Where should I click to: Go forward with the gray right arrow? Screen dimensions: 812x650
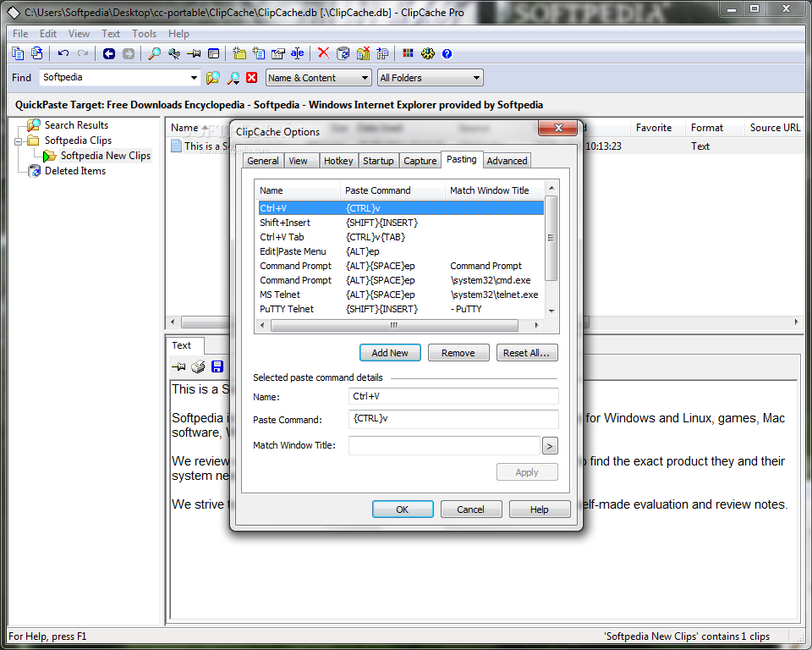[129, 53]
